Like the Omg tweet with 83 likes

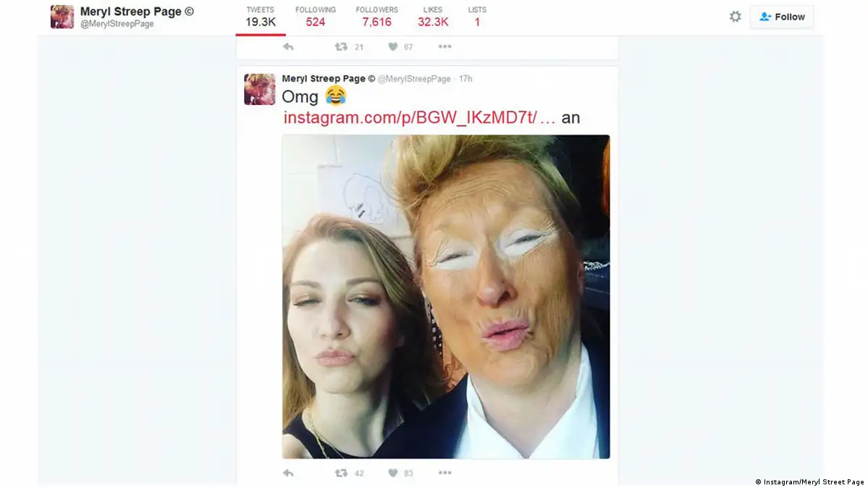pos(393,473)
